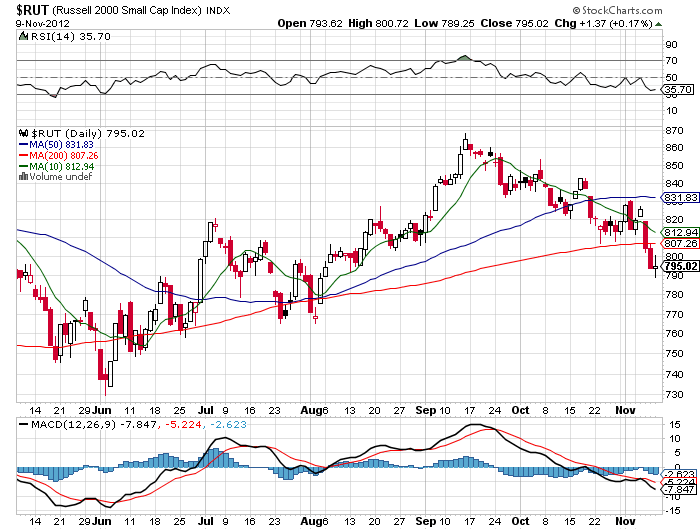Click the Russell 2000 Small Cap Index name

[x=127, y=10]
